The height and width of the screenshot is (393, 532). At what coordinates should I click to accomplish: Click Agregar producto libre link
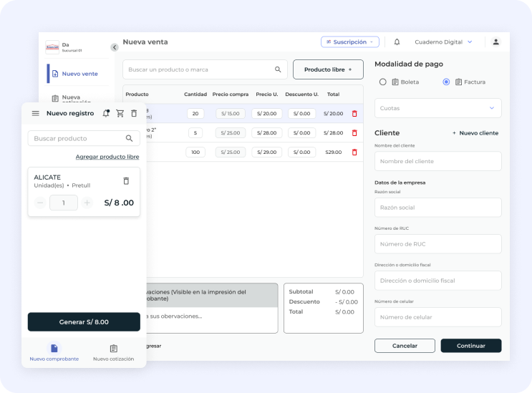(107, 157)
